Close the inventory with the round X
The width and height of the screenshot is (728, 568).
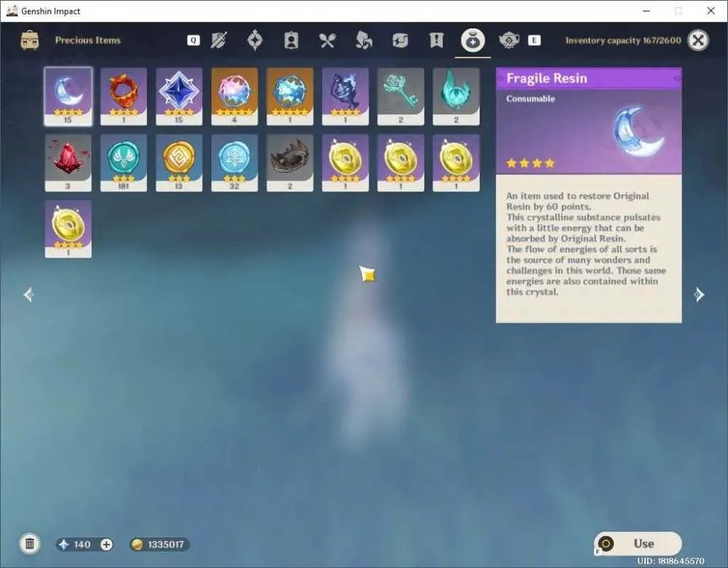[x=698, y=40]
